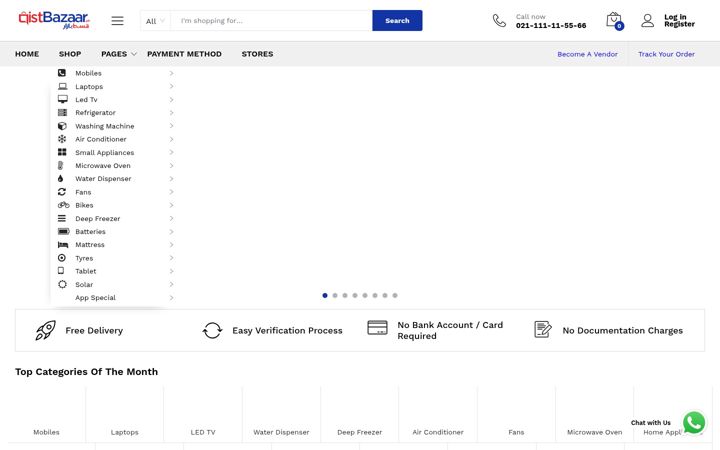Click the QistBazaar logo

click(54, 20)
